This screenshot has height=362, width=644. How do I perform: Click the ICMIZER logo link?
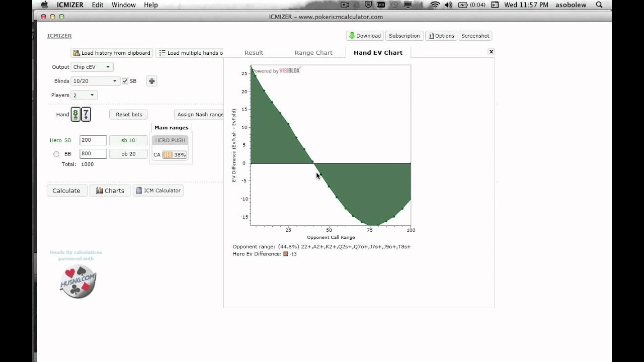59,36
